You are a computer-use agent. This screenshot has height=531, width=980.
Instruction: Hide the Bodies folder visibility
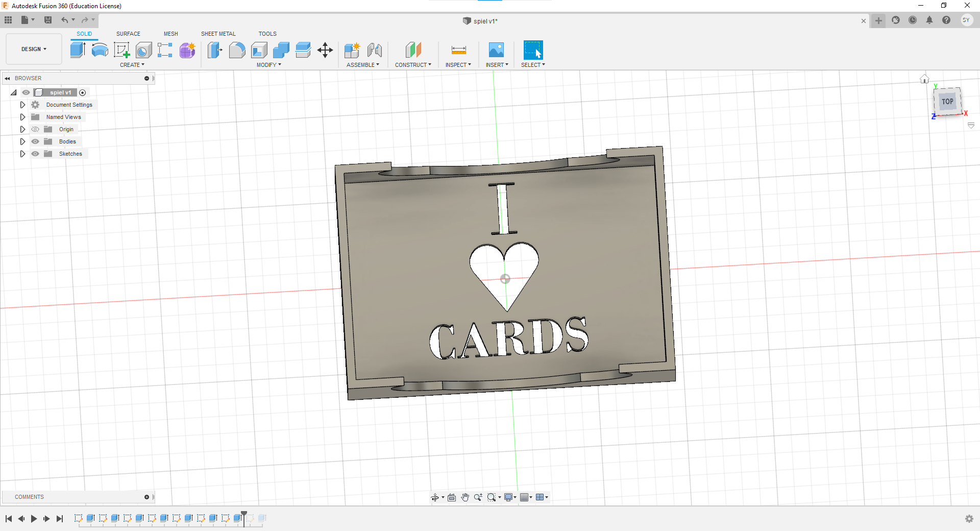coord(35,141)
